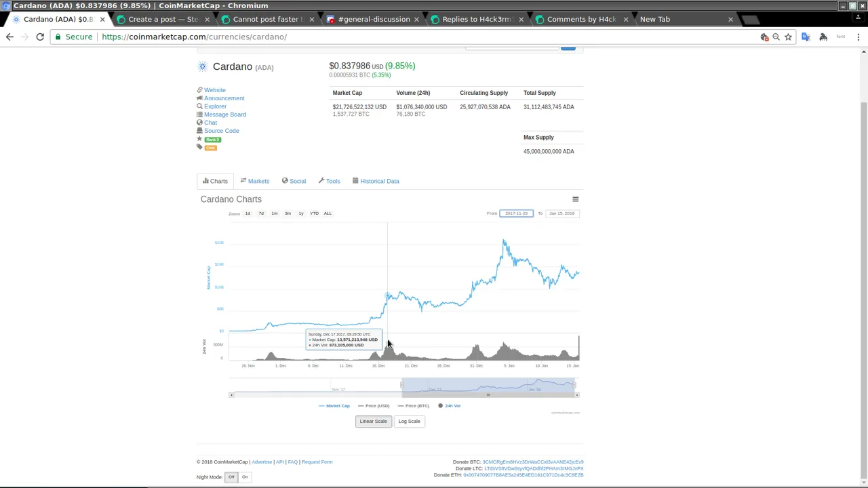Open the Tools tab
Viewport: 868px width, 488px height.
pos(329,181)
